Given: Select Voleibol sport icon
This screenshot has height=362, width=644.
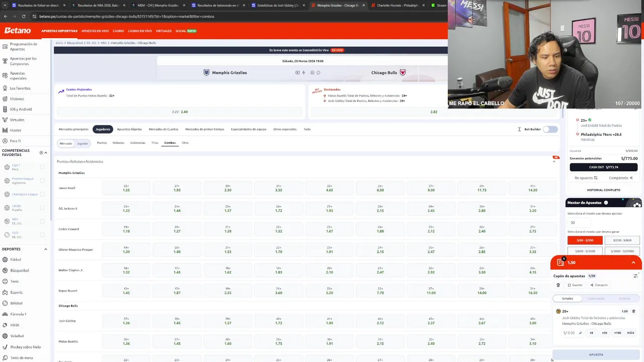Looking at the screenshot, I should click(x=5, y=336).
